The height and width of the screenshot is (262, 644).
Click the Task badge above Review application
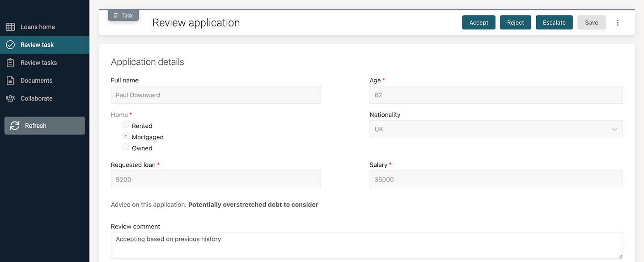[123, 15]
